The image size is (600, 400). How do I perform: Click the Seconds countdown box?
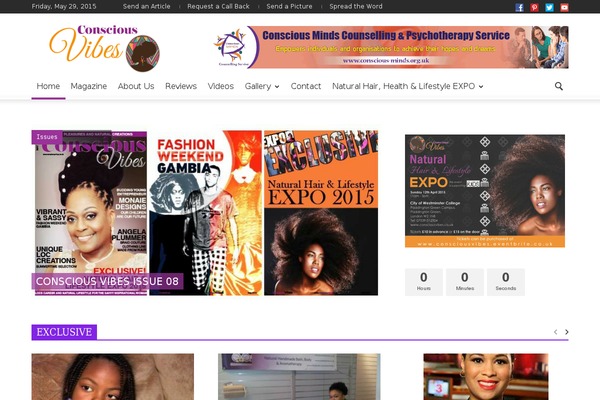506,282
